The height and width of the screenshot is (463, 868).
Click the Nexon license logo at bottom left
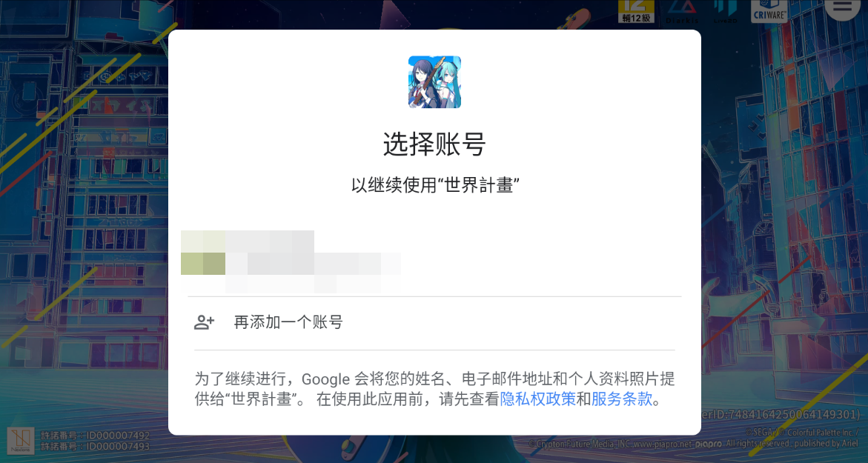21,440
